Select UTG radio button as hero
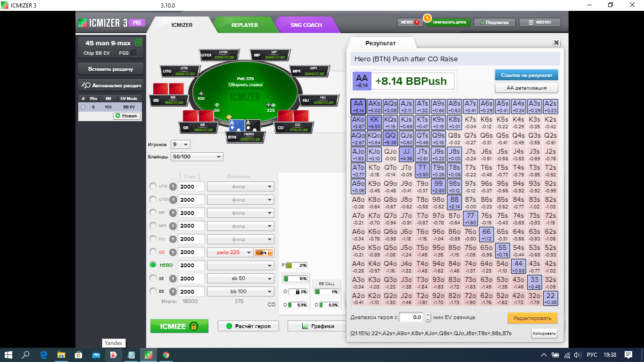 point(153,186)
